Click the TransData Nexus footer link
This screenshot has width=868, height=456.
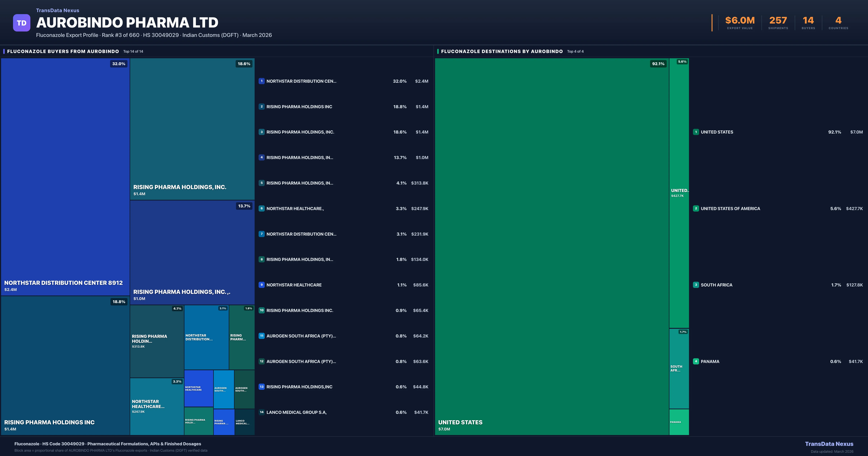pos(829,444)
